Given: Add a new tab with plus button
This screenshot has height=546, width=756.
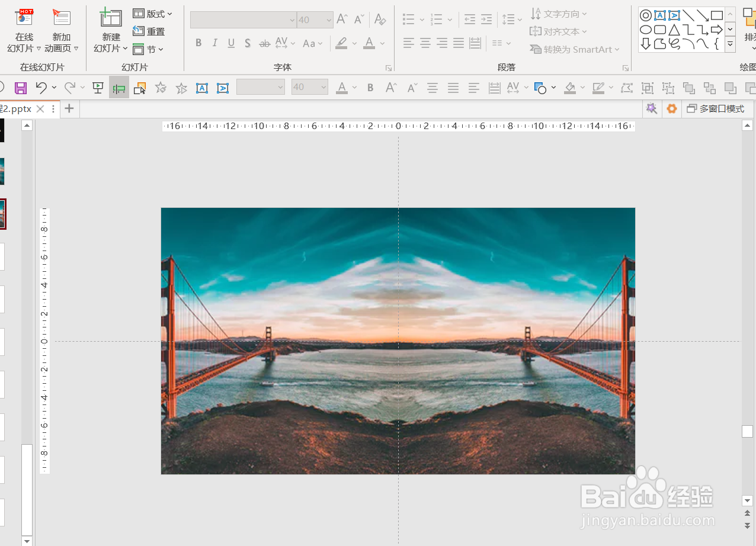Looking at the screenshot, I should 69,108.
